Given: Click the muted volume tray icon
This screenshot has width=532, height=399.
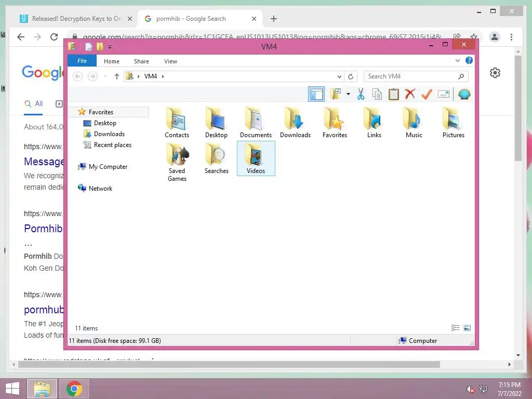Looking at the screenshot, I should [470, 389].
